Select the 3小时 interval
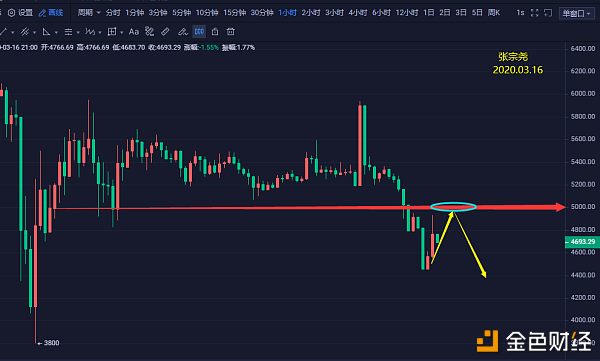 point(334,13)
